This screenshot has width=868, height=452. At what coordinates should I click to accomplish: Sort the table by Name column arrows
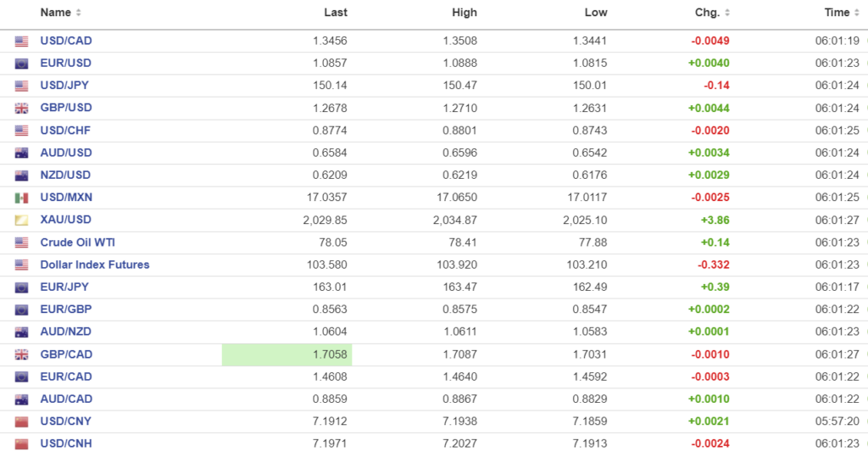click(79, 13)
